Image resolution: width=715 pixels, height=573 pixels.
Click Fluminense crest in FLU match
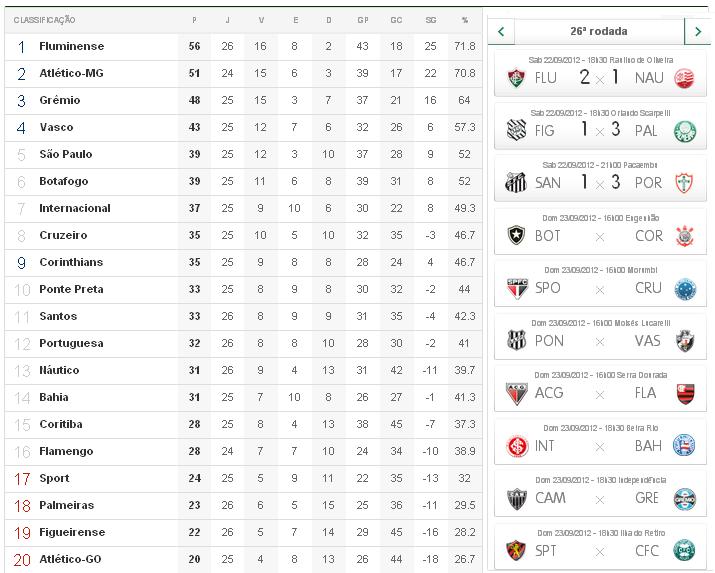click(x=516, y=78)
